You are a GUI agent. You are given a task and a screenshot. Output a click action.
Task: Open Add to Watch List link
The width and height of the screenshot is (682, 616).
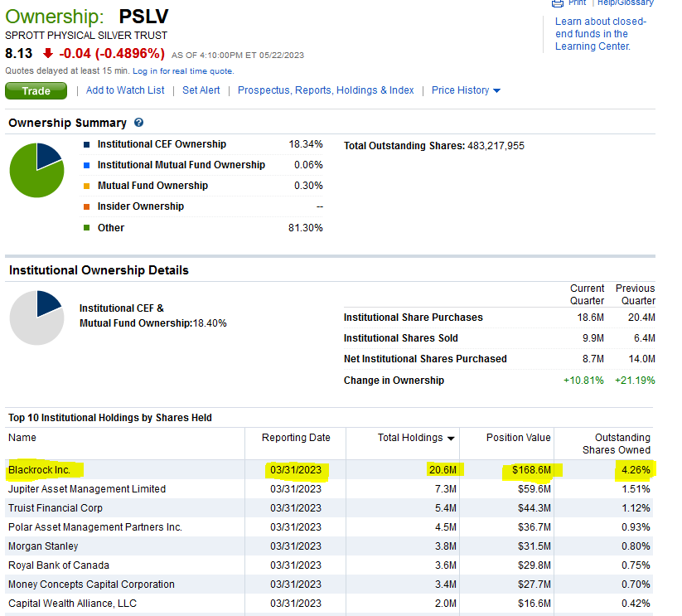pos(125,90)
